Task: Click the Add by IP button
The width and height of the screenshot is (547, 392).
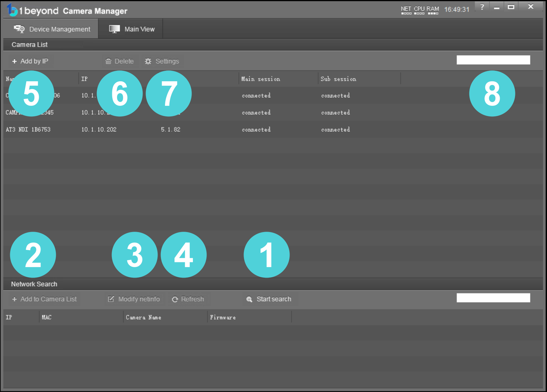Action: point(30,61)
